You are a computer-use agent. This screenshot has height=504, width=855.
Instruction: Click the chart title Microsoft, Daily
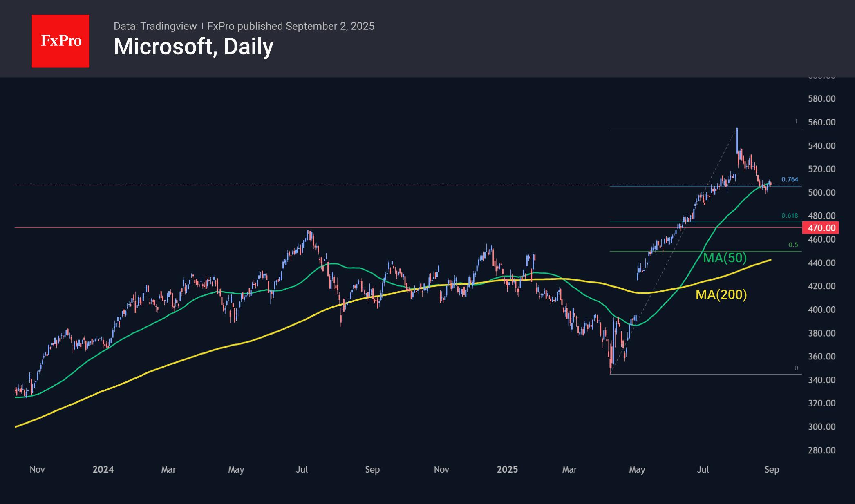pyautogui.click(x=194, y=46)
